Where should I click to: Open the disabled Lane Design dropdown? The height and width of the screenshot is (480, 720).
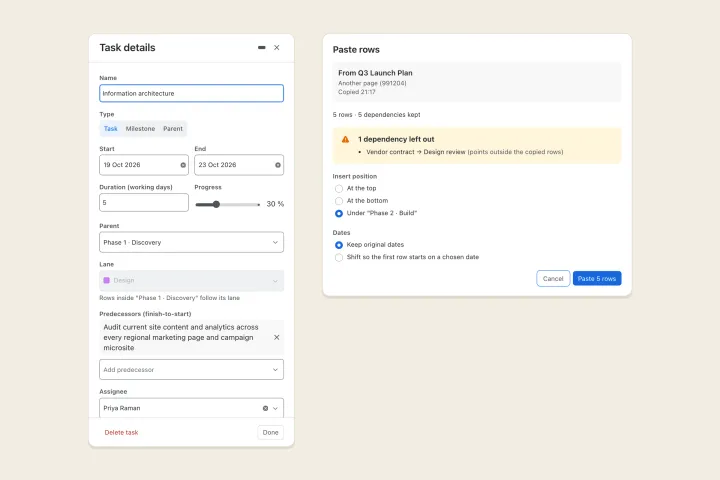tap(191, 280)
